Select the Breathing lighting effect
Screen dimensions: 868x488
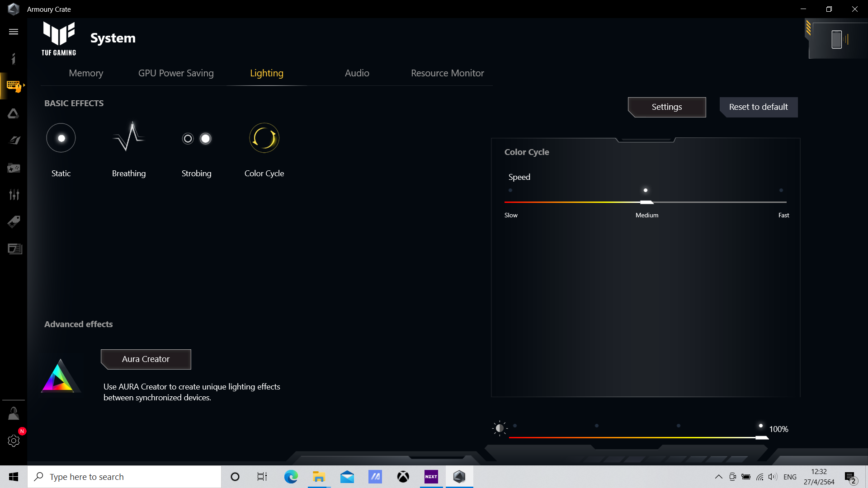129,136
